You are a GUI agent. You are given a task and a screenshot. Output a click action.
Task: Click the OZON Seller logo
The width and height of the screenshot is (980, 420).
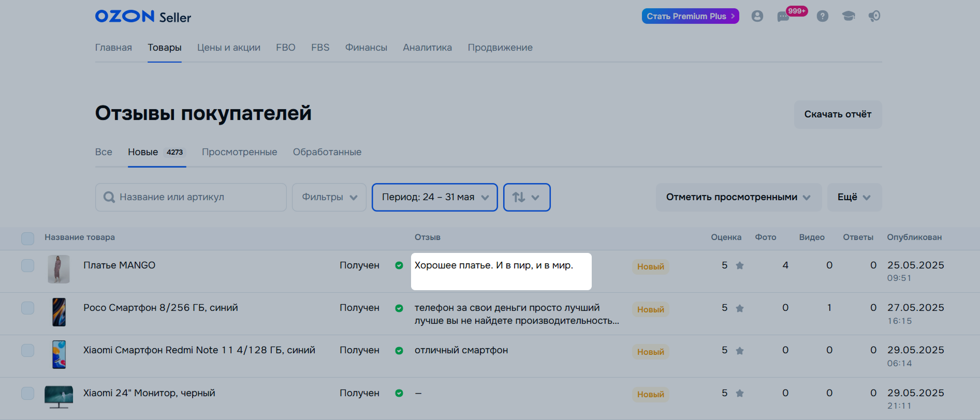(143, 17)
